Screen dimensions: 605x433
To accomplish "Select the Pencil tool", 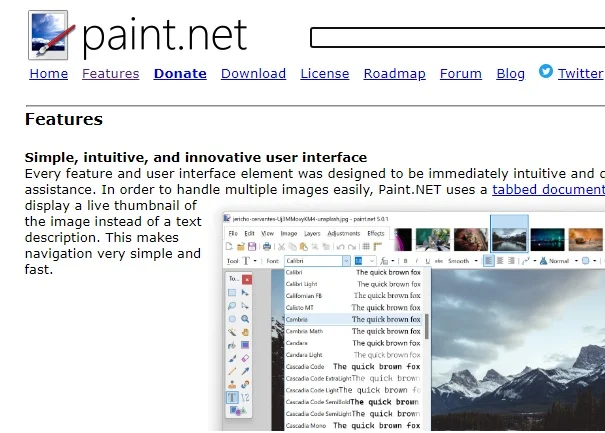I will tap(232, 371).
